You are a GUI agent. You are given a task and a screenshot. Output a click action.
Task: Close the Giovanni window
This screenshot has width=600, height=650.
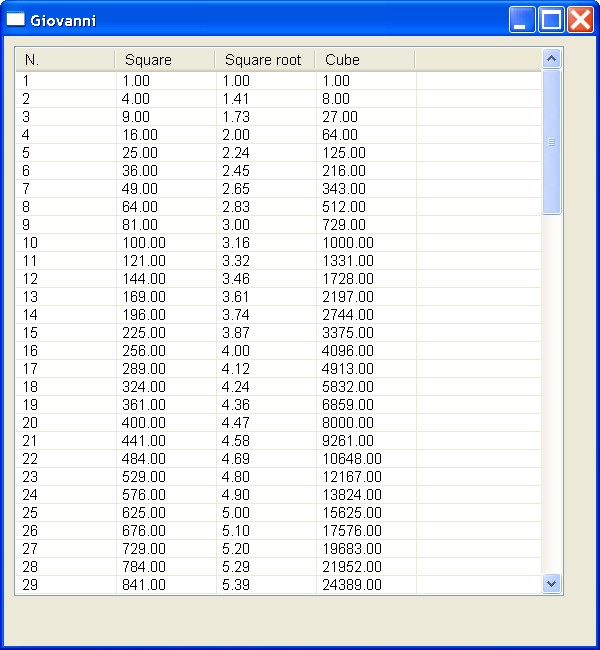coord(580,19)
